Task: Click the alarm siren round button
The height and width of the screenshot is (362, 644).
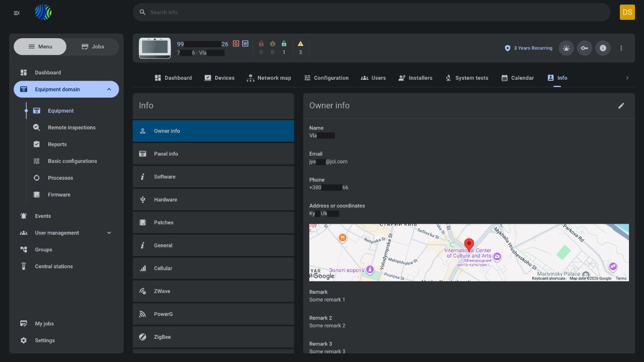Action: tap(566, 48)
